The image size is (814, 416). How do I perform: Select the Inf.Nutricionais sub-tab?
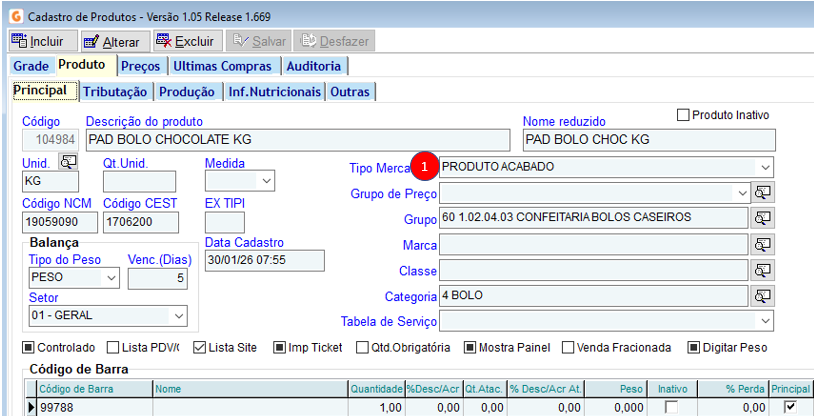click(275, 92)
